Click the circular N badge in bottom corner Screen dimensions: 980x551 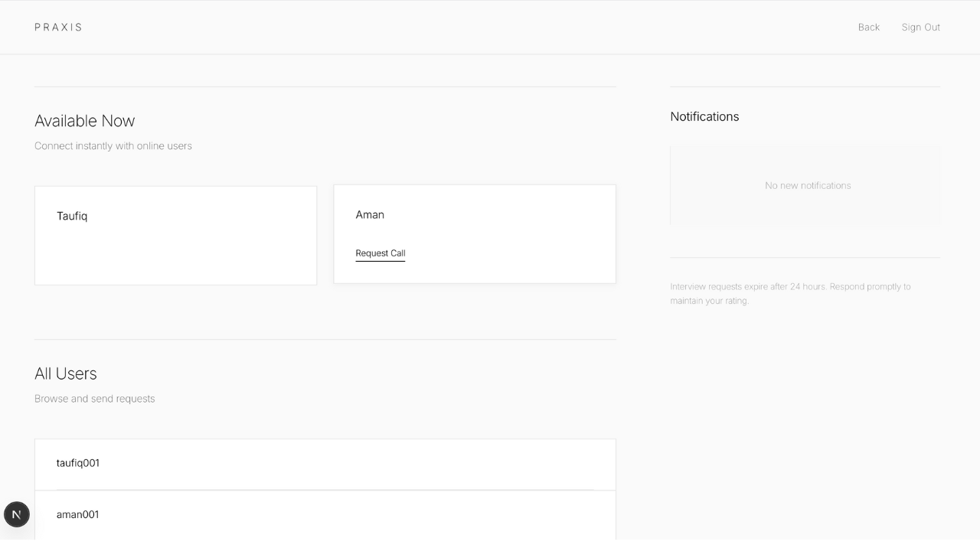tap(16, 514)
